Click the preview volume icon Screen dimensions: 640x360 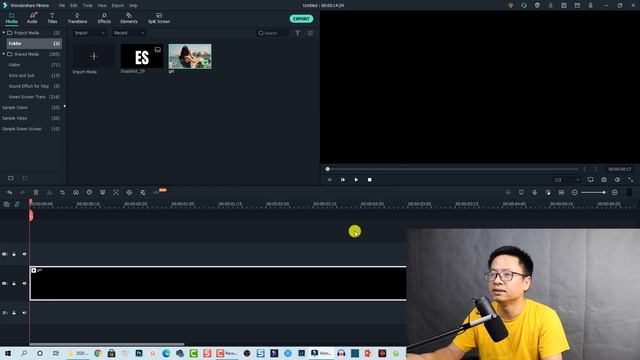coord(617,180)
